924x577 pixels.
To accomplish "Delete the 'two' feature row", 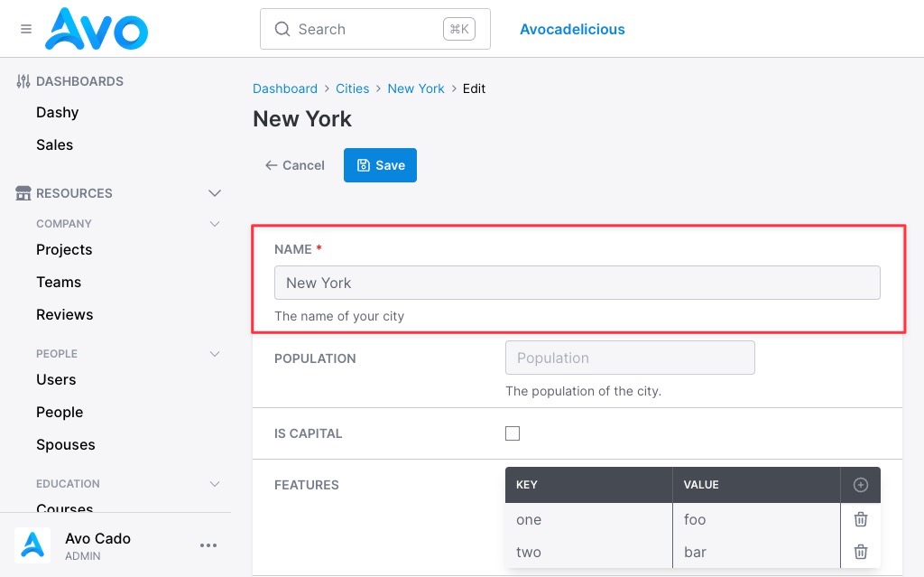I will tap(860, 552).
